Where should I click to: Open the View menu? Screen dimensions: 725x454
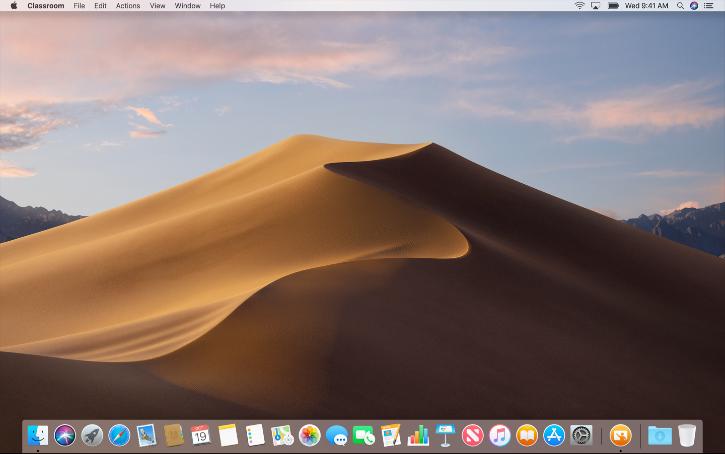157,6
